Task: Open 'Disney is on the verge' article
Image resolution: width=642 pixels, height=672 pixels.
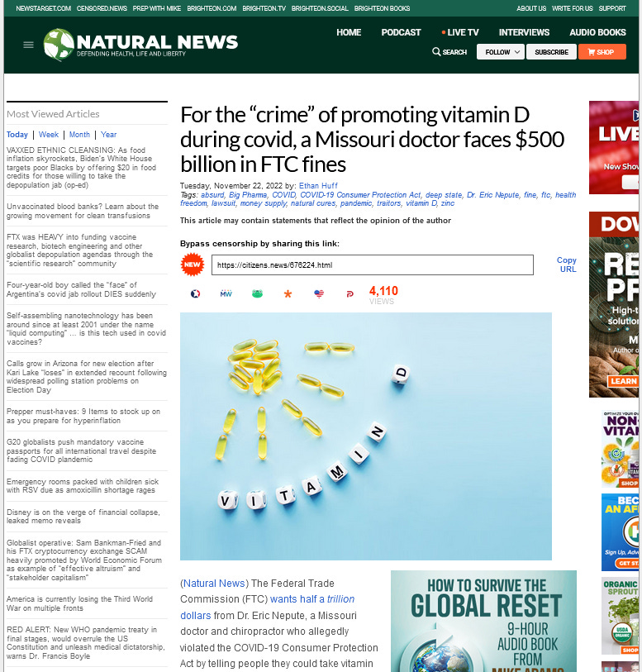Action: pos(83,517)
